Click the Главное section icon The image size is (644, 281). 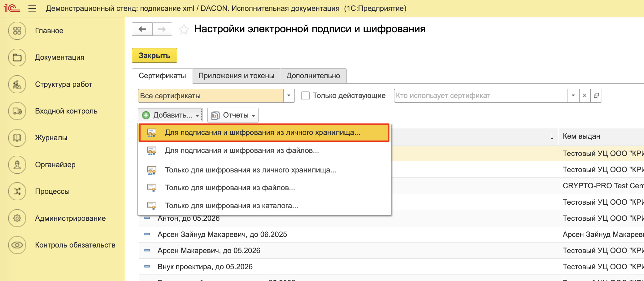click(17, 31)
